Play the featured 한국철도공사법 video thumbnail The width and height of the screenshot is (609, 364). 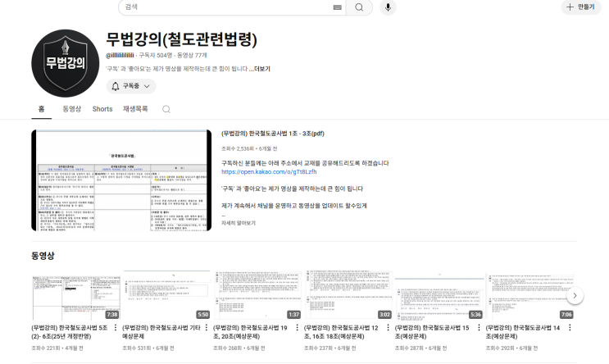coord(121,180)
